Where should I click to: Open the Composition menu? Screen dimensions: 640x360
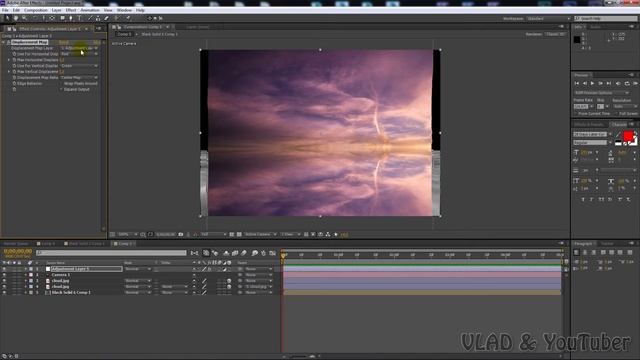(36, 10)
